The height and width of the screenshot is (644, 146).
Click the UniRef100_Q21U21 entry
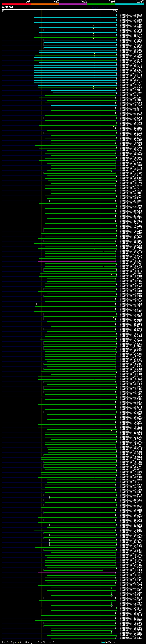131,319
